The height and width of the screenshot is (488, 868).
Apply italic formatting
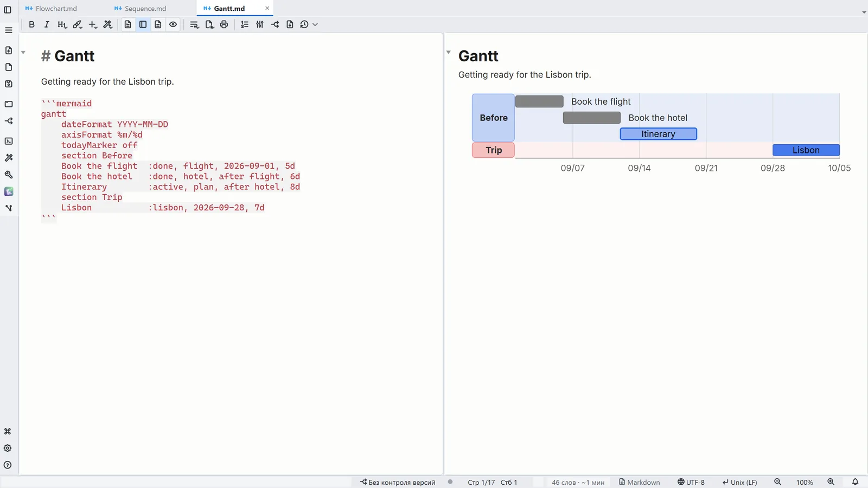click(47, 24)
